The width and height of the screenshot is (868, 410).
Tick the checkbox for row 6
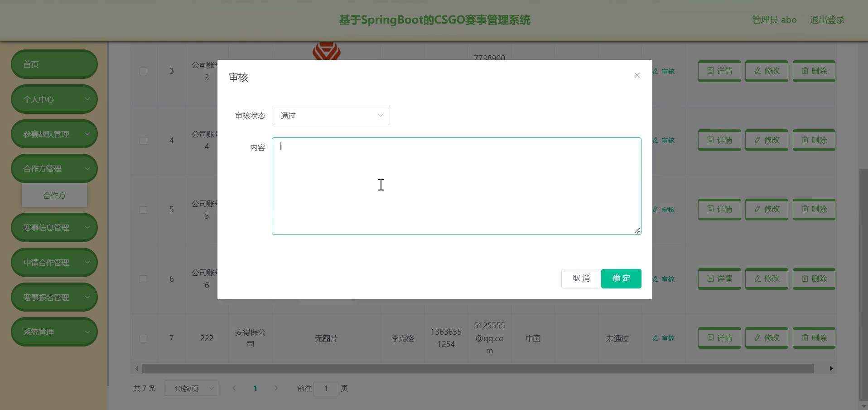click(x=143, y=279)
